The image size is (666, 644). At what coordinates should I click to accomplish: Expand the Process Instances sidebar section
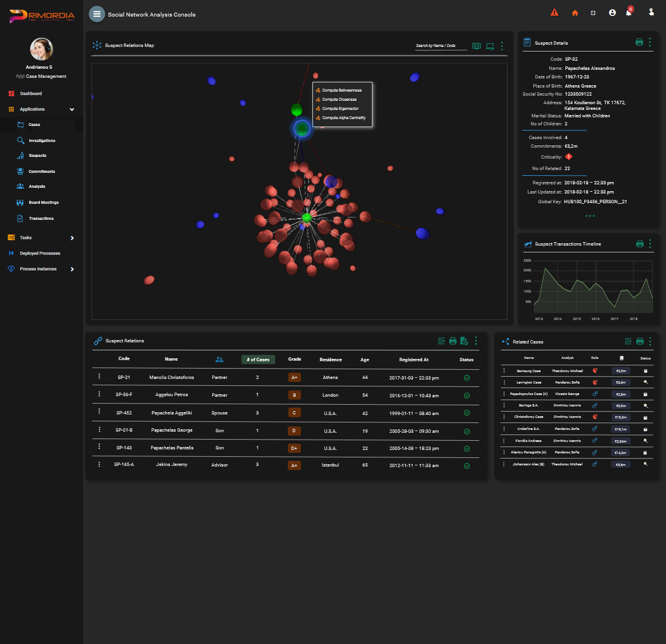(72, 269)
